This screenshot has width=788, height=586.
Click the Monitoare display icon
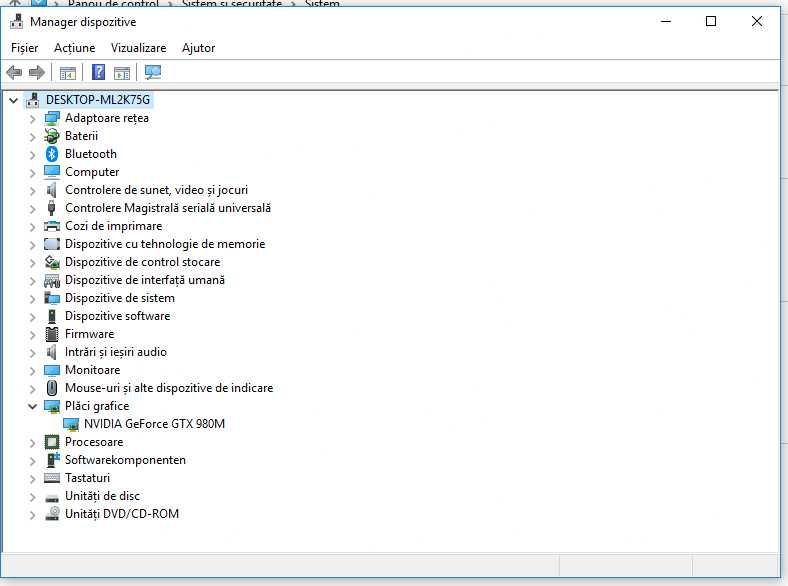tap(52, 370)
